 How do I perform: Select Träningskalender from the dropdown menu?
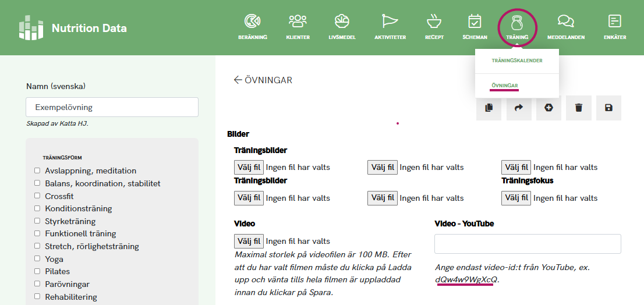point(516,61)
